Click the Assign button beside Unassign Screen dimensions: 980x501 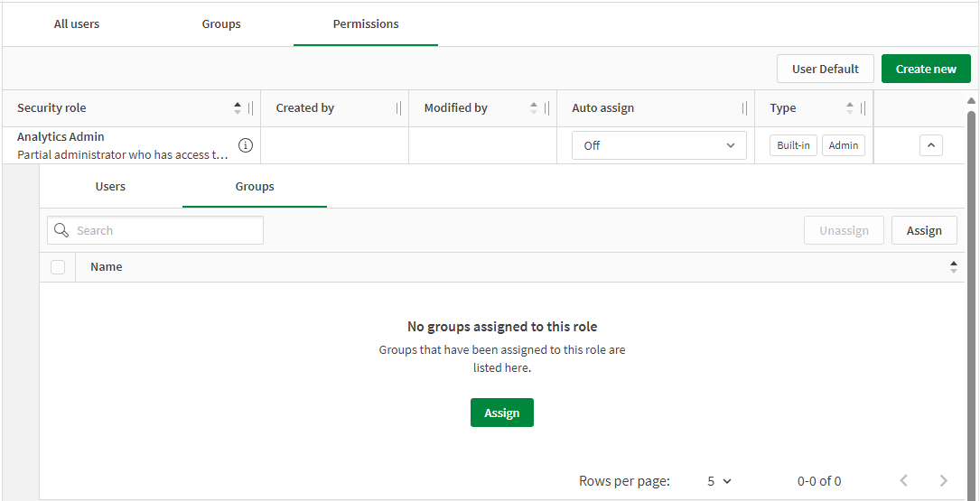(x=923, y=231)
